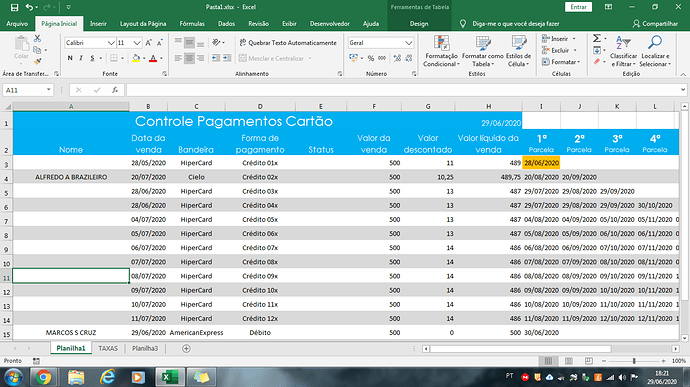Align text to the middle vertically
The image size is (690, 387).
[189, 43]
